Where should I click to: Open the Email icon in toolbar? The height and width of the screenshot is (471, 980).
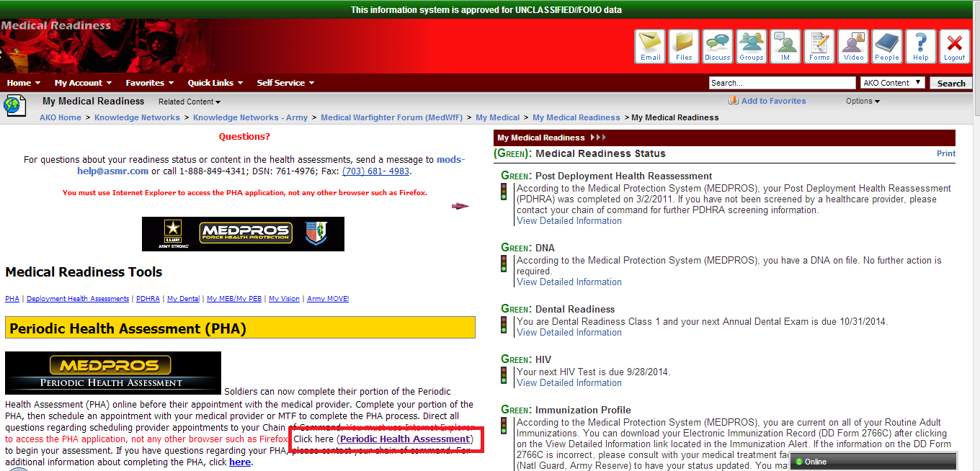pos(650,46)
